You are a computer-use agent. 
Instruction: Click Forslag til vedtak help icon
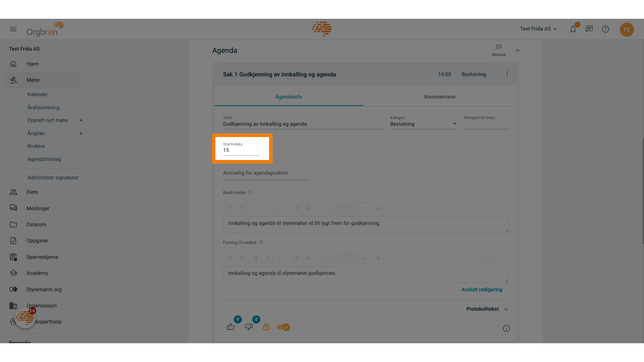coord(261,242)
